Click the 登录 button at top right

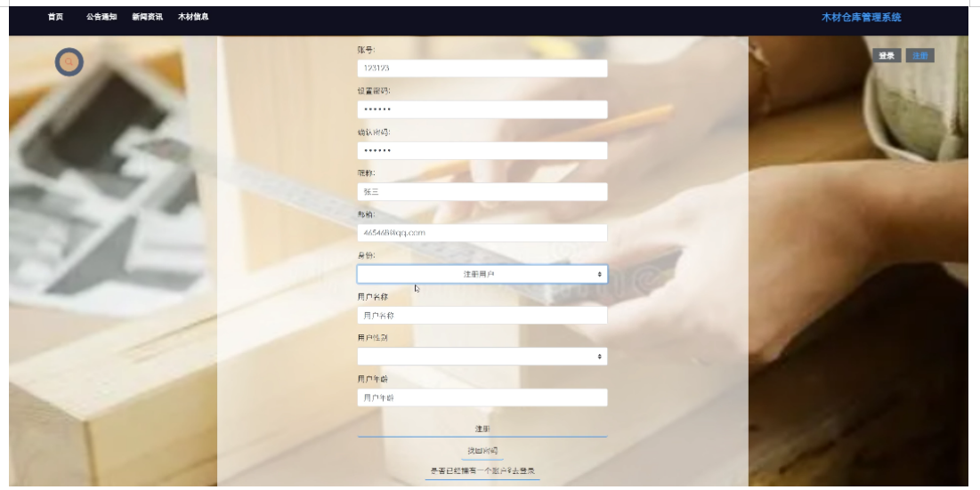887,55
